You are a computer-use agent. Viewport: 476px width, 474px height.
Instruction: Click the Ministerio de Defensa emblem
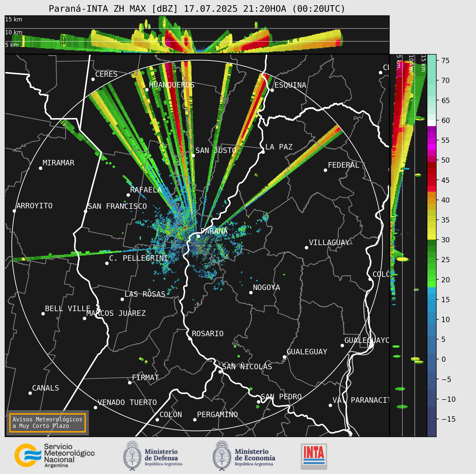pyautogui.click(x=132, y=456)
